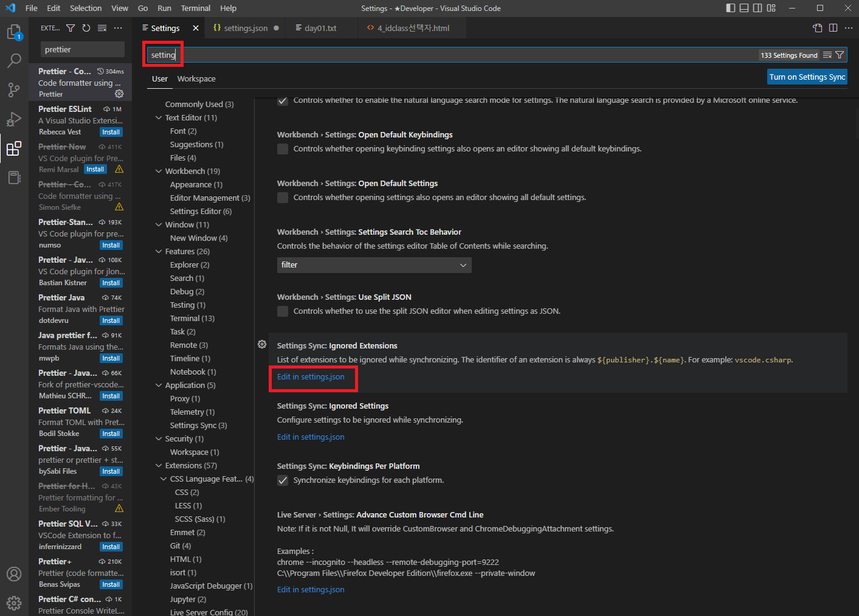
Task: Clear the settings search input
Action: coord(827,55)
